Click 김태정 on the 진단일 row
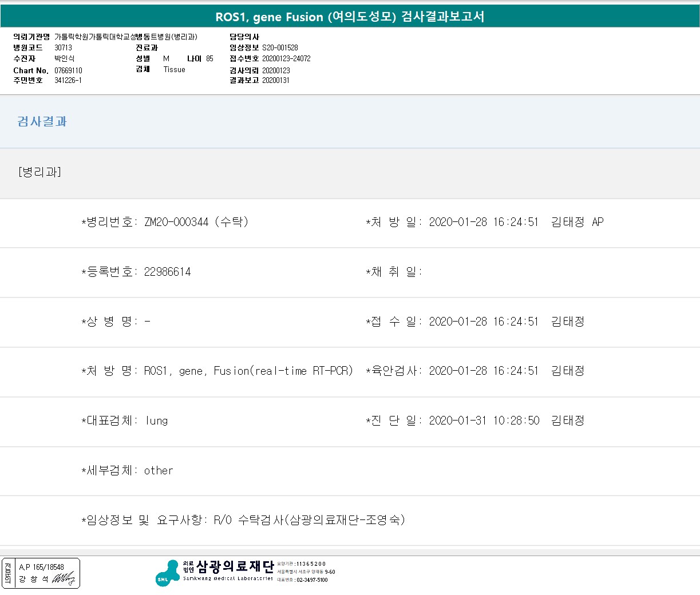700x595 pixels. (568, 421)
